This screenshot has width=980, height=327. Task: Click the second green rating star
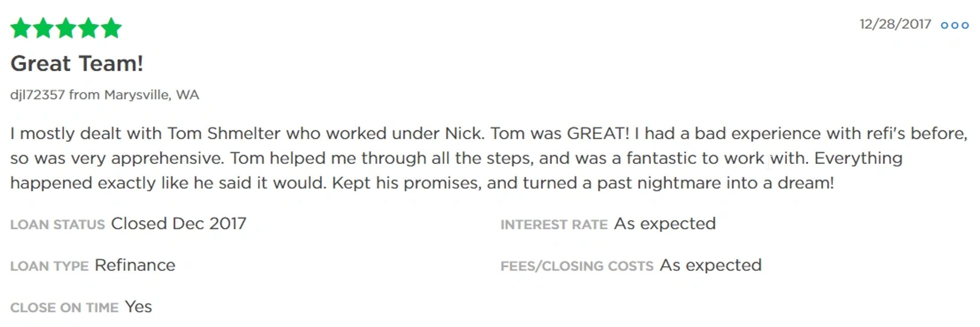pyautogui.click(x=43, y=28)
